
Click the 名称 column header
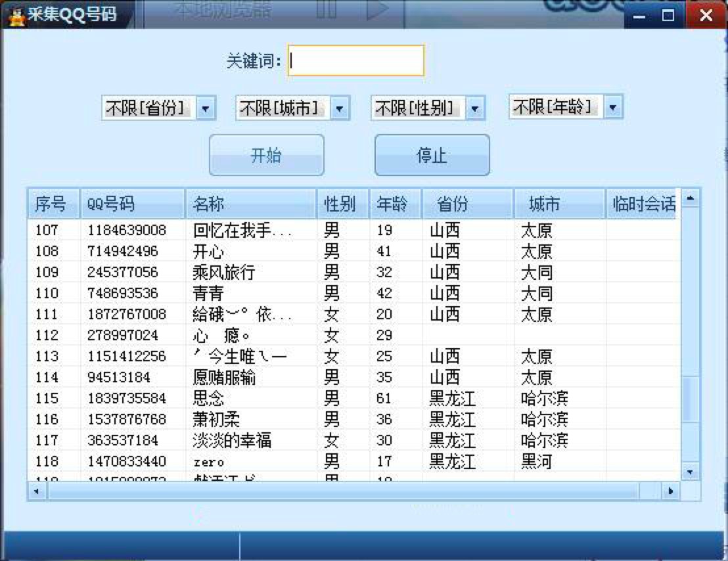tap(250, 204)
